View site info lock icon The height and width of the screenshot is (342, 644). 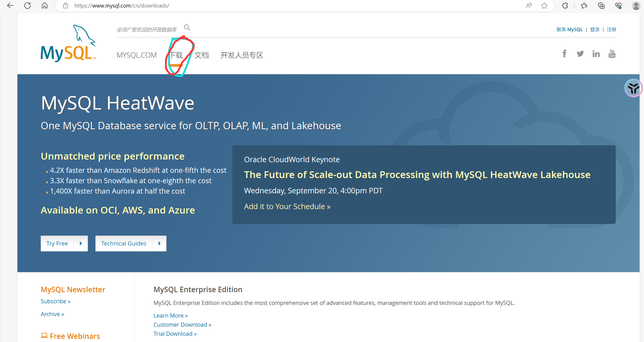tap(66, 5)
